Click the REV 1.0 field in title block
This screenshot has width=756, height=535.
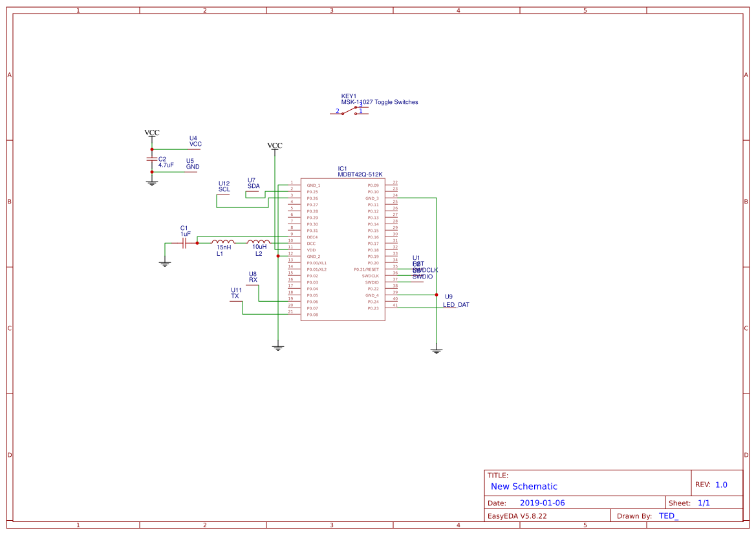coord(714,483)
